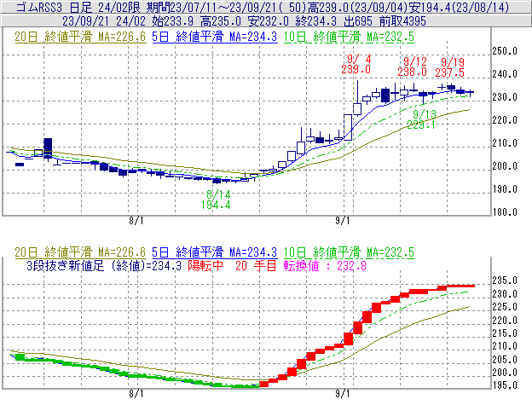Click the 9/1 date label under top chart
Viewport: 532px width, 405px height.
[343, 221]
